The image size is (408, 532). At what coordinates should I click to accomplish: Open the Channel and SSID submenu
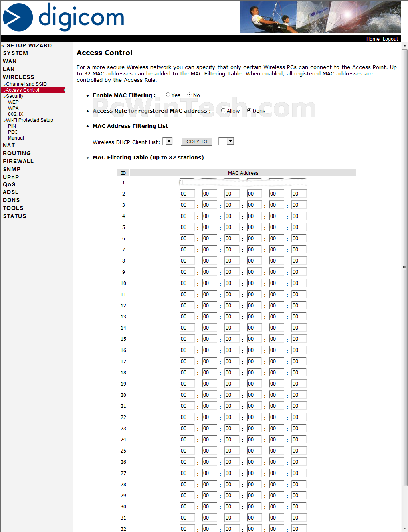pos(26,84)
